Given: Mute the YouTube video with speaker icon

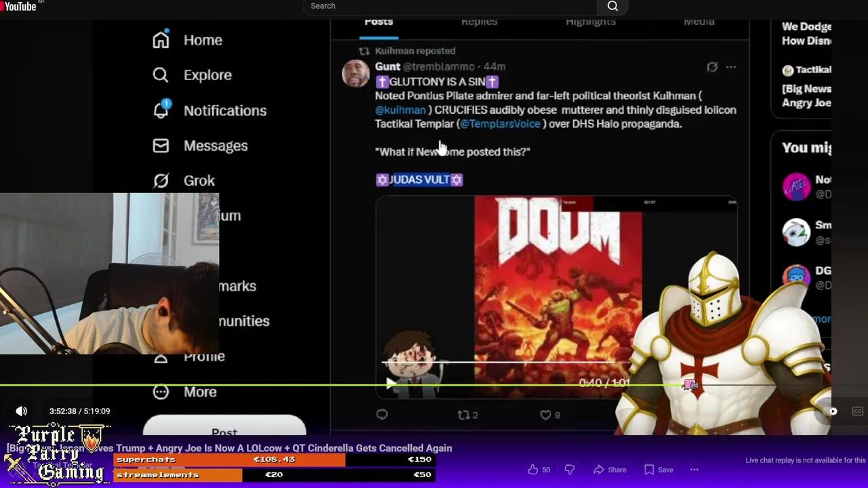Looking at the screenshot, I should (22, 411).
